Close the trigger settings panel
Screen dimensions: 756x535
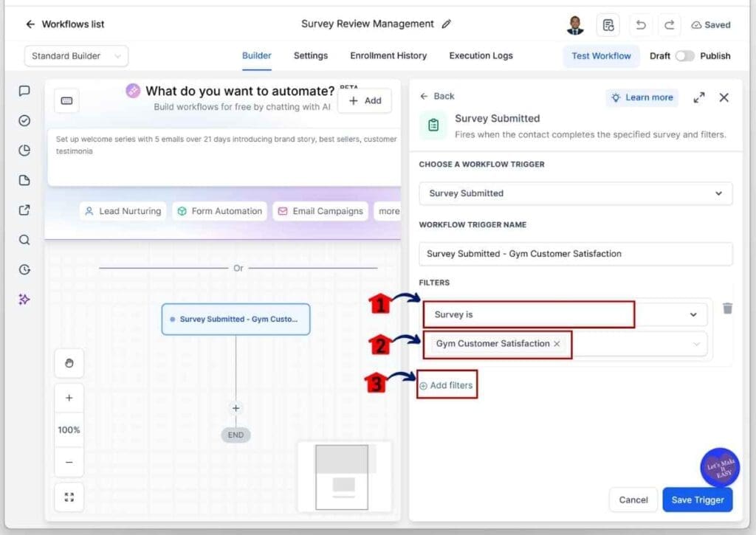pos(724,97)
